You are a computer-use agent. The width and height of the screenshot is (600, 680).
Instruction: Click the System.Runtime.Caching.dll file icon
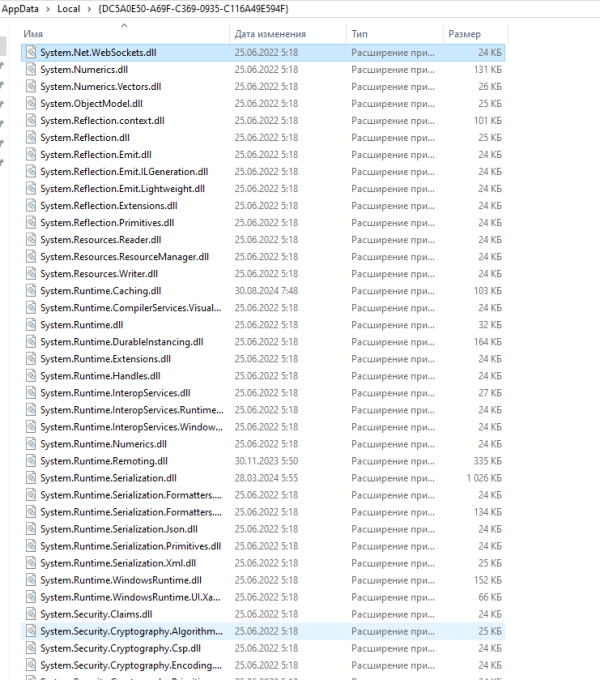click(x=31, y=291)
